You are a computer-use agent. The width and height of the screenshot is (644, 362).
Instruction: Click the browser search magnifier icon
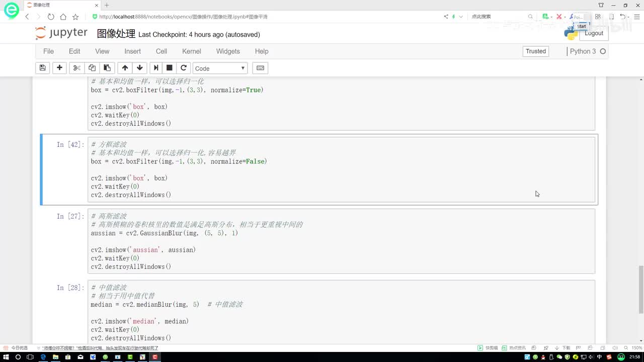(x=530, y=17)
